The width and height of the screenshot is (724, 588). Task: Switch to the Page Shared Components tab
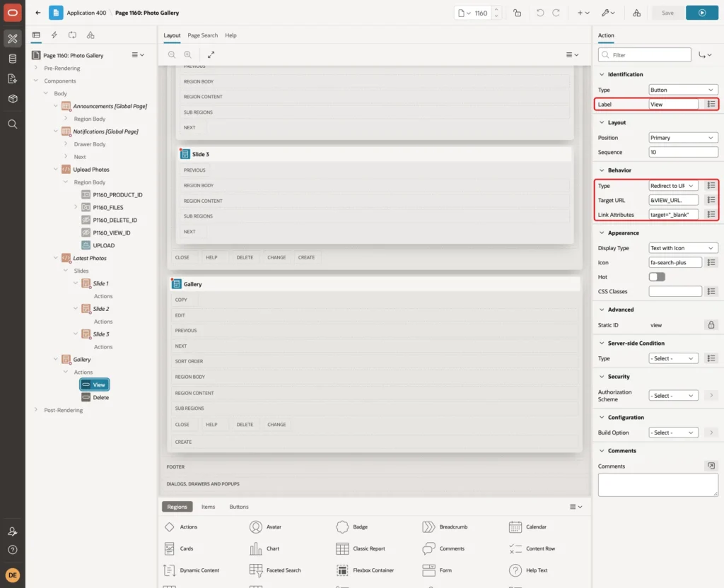[90, 35]
